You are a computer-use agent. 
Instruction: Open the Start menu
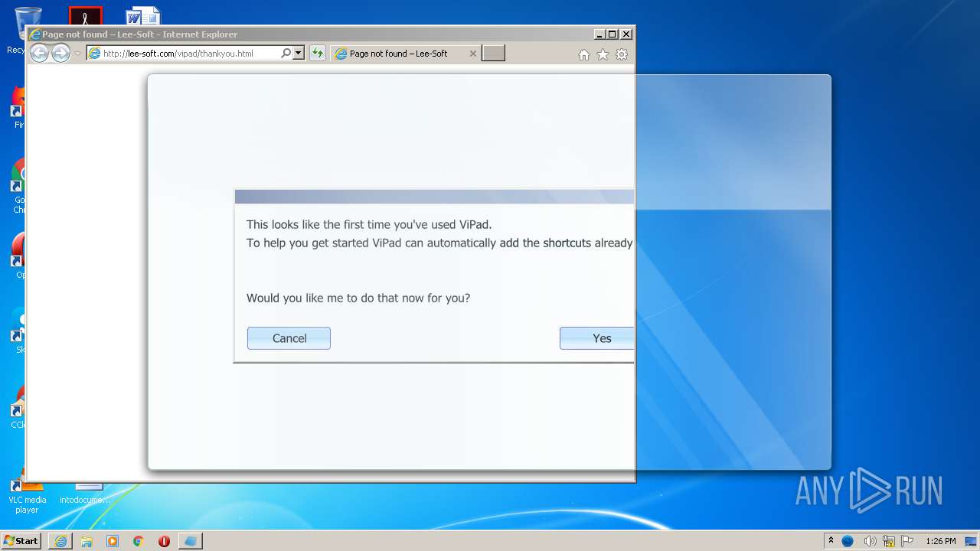(21, 540)
